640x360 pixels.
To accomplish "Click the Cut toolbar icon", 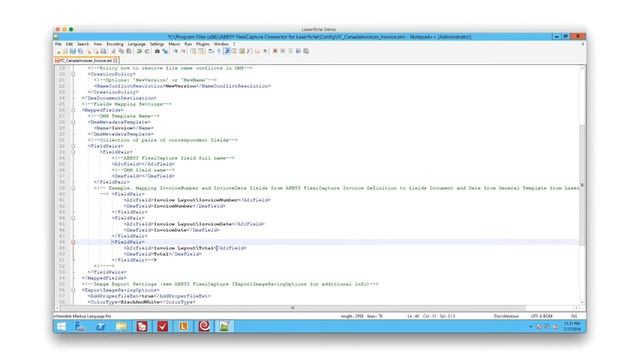I will pos(113,51).
